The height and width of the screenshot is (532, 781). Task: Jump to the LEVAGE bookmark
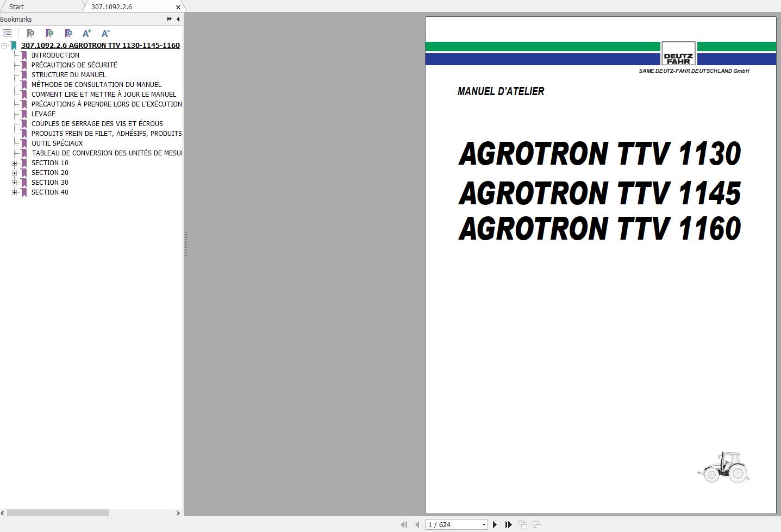(x=43, y=114)
